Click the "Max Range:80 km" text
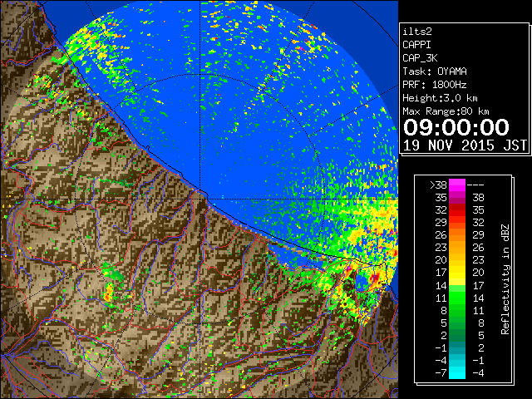 446,111
